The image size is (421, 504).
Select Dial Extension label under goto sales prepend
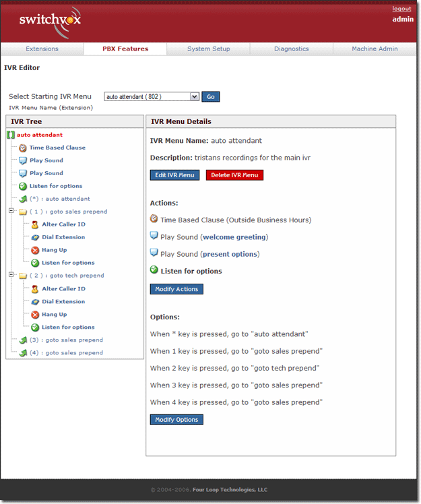pyautogui.click(x=63, y=238)
